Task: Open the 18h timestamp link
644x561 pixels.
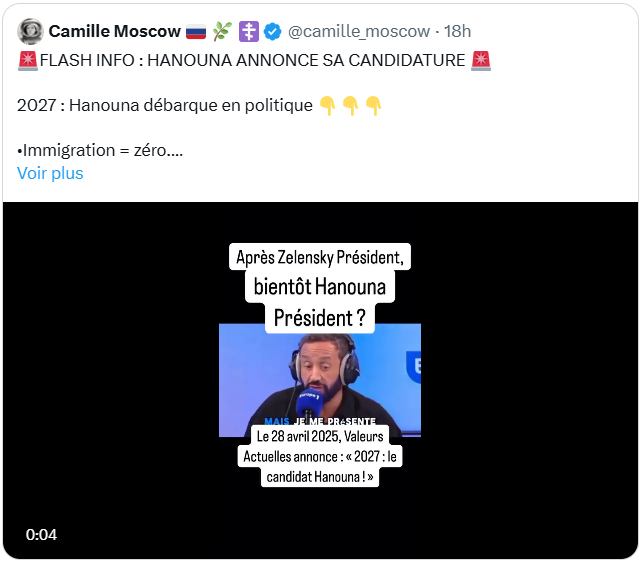Action: [x=458, y=31]
